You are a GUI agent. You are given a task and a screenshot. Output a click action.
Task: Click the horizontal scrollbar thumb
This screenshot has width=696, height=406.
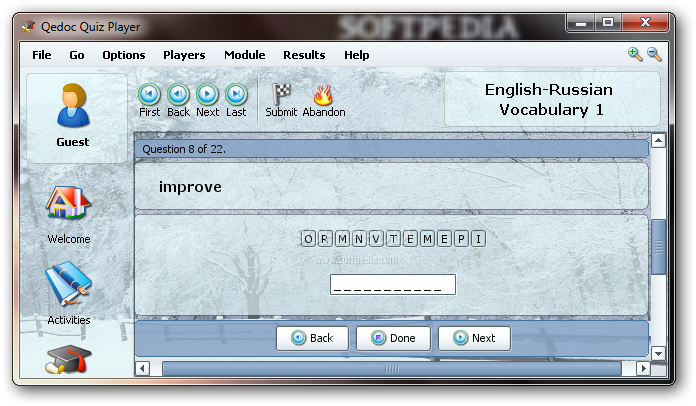[x=392, y=368]
